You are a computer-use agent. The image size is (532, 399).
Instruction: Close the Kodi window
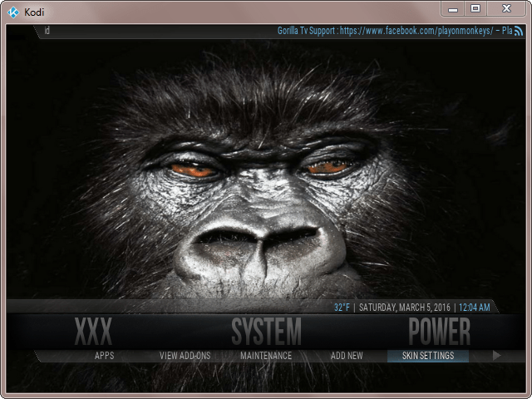click(506, 9)
